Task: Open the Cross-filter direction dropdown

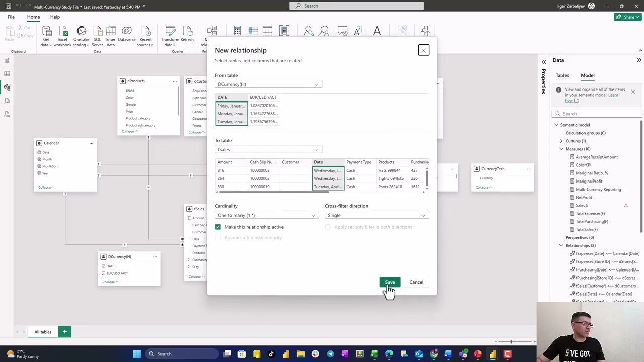Action: (x=376, y=215)
